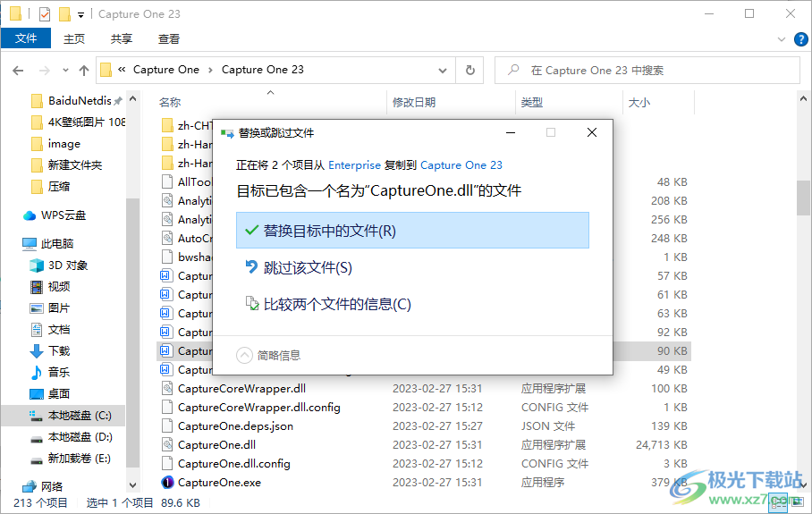Select CaptureOne.dll.config file
The height and width of the screenshot is (514, 812).
point(234,463)
